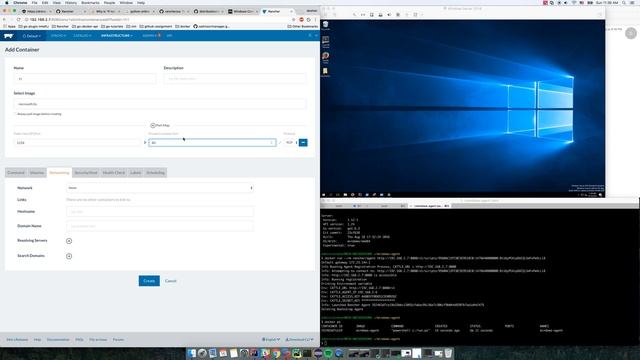This screenshot has height=360, width=640.
Task: Open the People menu
Action: pos(109,2)
